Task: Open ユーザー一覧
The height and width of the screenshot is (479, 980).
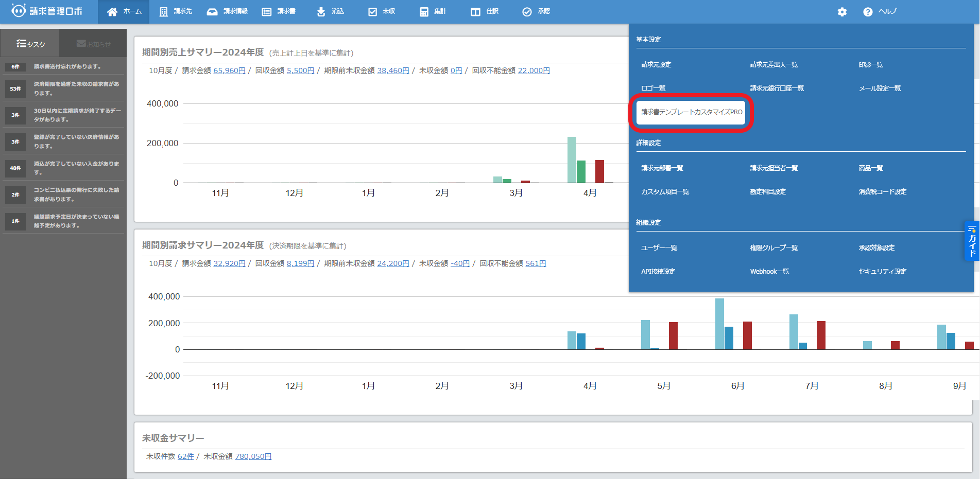Action: pos(659,248)
